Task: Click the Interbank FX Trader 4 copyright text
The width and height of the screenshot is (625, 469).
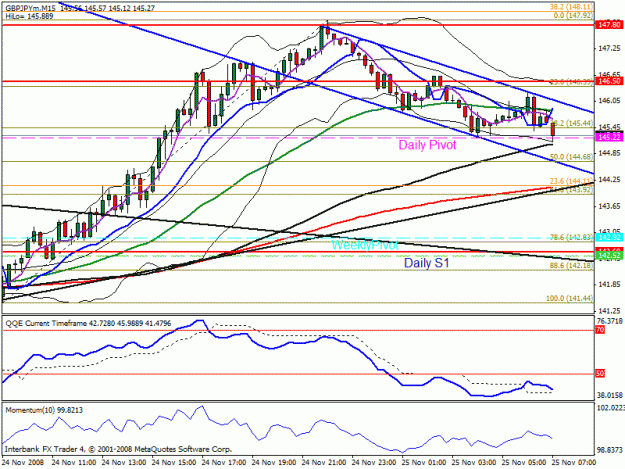Action: pyautogui.click(x=118, y=449)
